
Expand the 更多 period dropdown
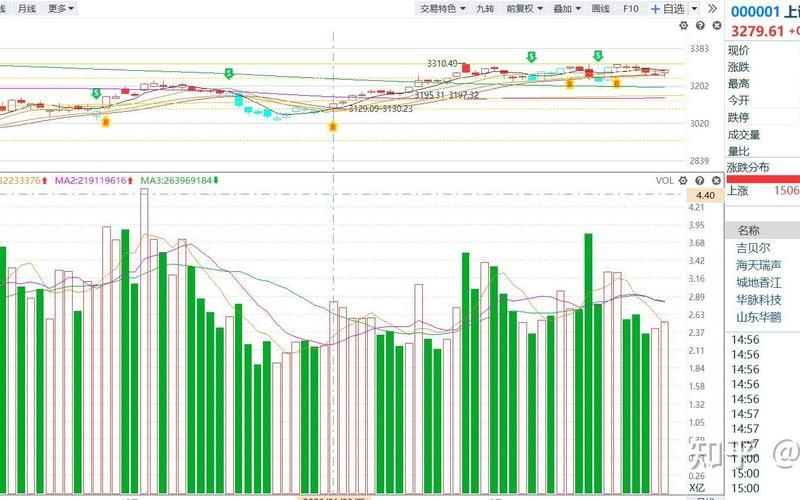(60, 9)
